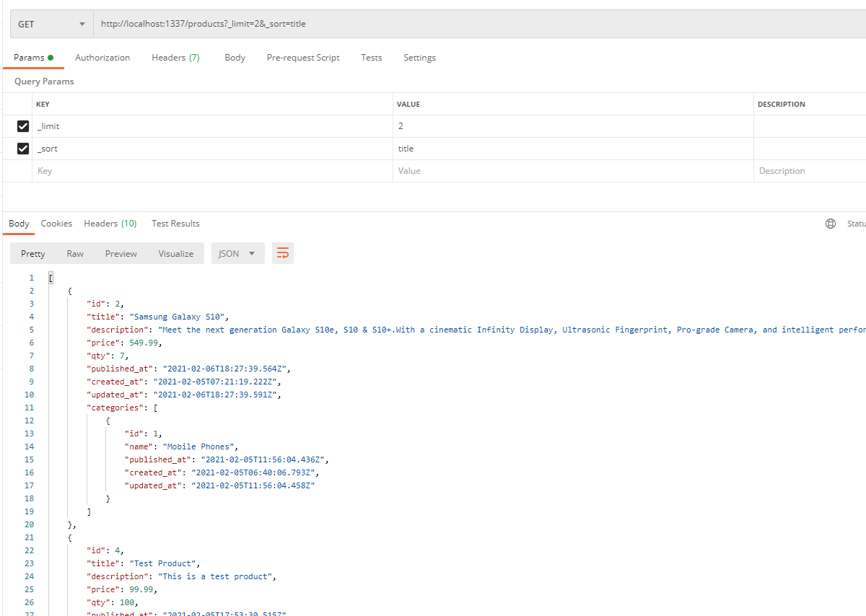The width and height of the screenshot is (866, 616).
Task: Go to the Tests tab
Action: pyautogui.click(x=372, y=58)
